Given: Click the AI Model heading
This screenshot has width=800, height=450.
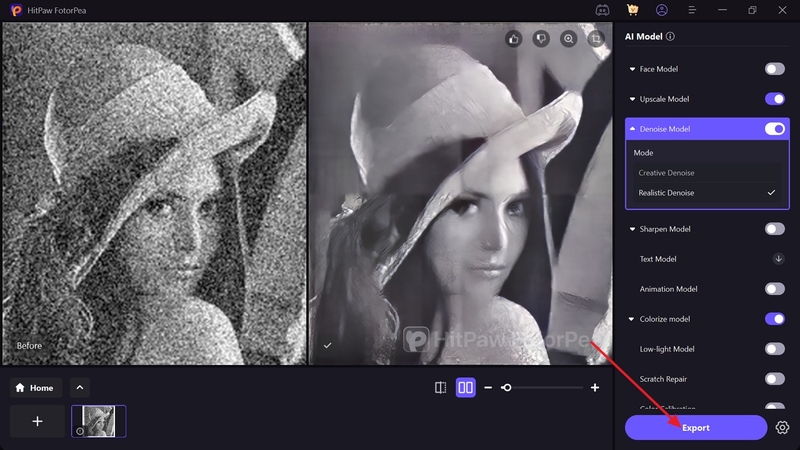Looking at the screenshot, I should (644, 36).
